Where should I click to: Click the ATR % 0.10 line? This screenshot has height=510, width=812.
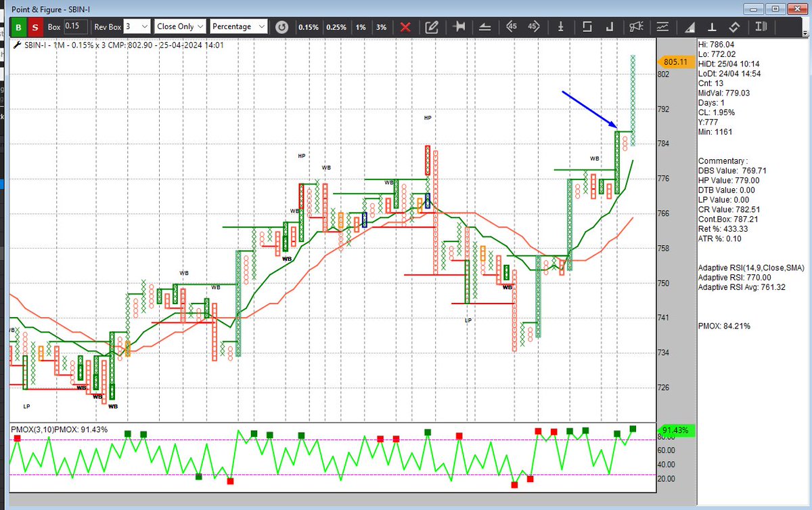[x=719, y=238]
